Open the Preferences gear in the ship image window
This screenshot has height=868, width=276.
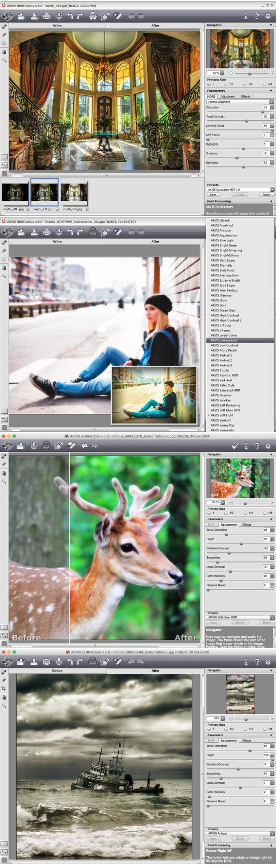click(x=268, y=661)
